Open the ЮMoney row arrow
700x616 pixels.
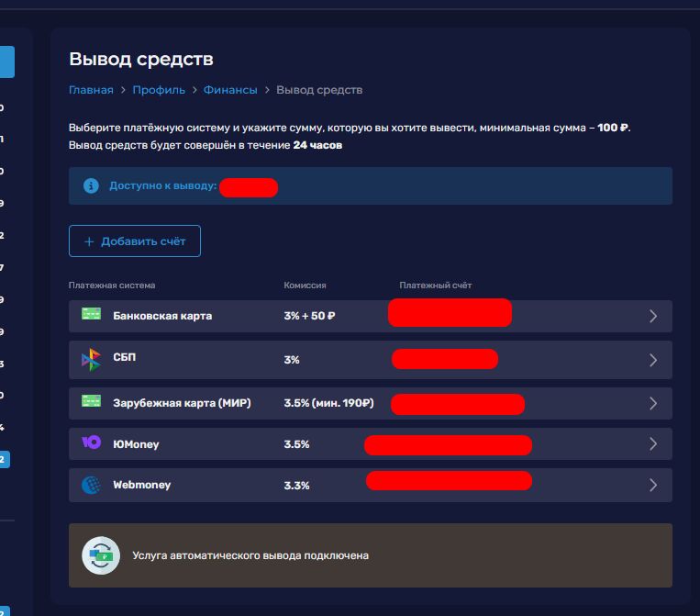tap(653, 443)
